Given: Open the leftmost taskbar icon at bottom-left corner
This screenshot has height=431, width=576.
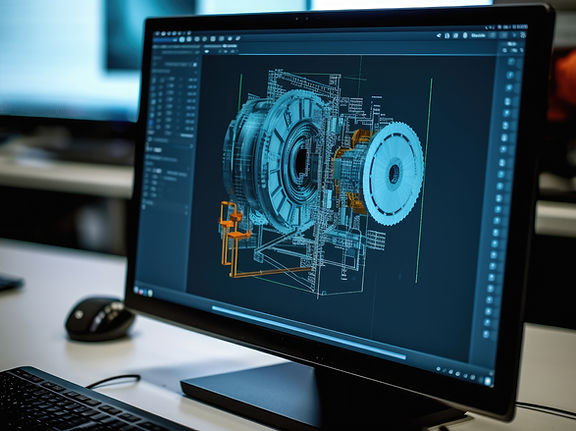Looking at the screenshot, I should [136, 290].
